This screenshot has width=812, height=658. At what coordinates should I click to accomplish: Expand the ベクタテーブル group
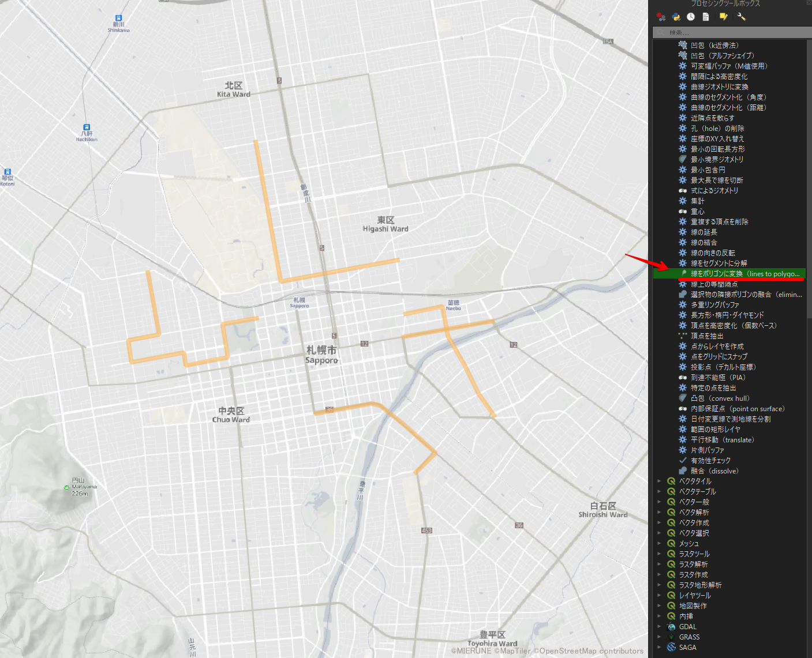point(659,491)
